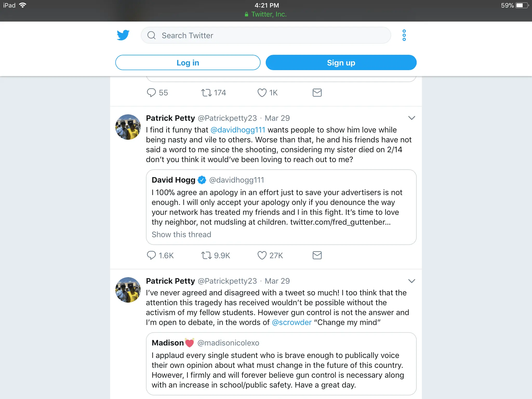532x399 pixels.
Task: Open the @scrowder mention link
Action: click(291, 322)
